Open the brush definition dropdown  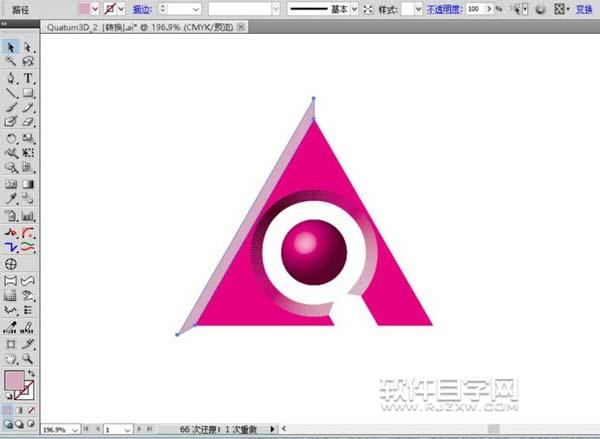point(276,9)
